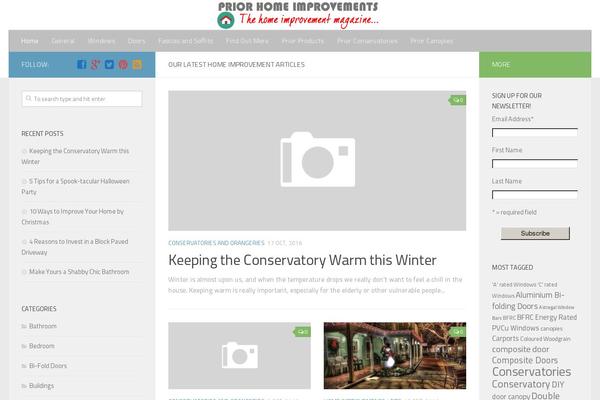This screenshot has width=600, height=400.
Task: Click the article excerpt text beginning Winter is almost
Action: click(315, 285)
